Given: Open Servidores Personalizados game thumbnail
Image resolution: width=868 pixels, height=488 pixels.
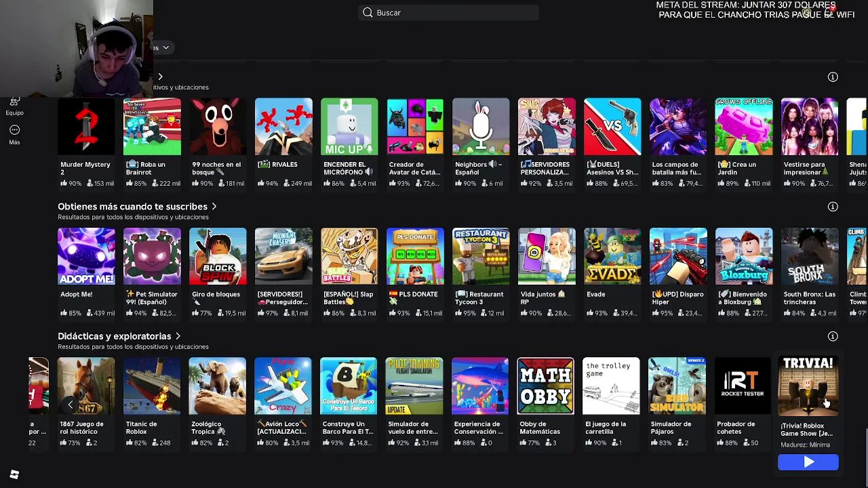Looking at the screenshot, I should [547, 127].
